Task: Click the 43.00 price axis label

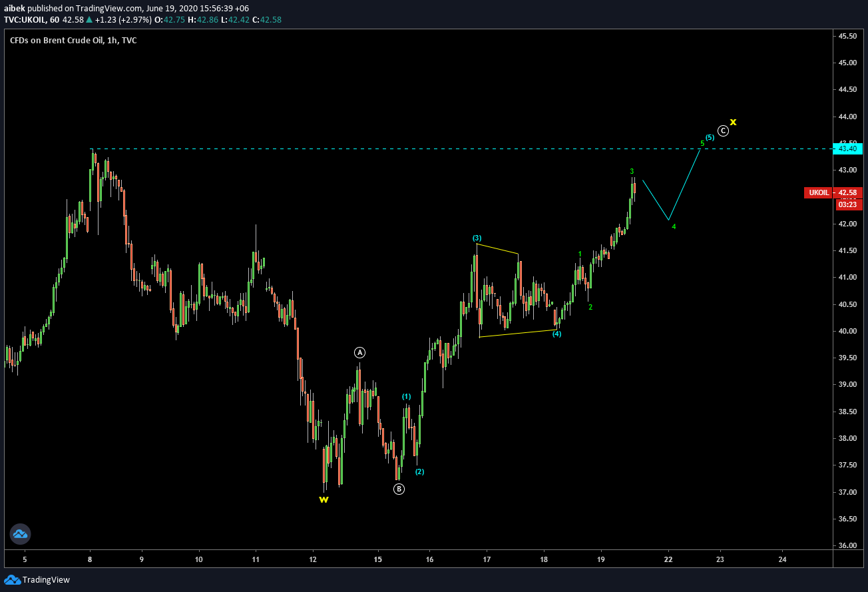Action: pyautogui.click(x=847, y=170)
